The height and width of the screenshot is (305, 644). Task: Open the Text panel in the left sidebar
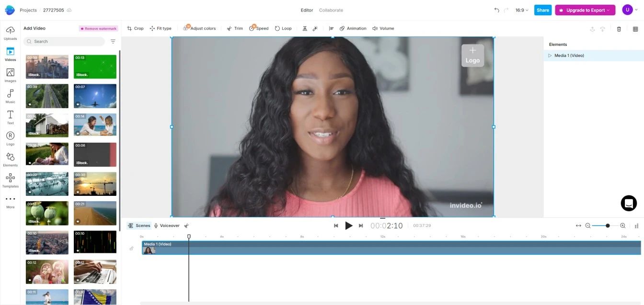[x=10, y=118]
